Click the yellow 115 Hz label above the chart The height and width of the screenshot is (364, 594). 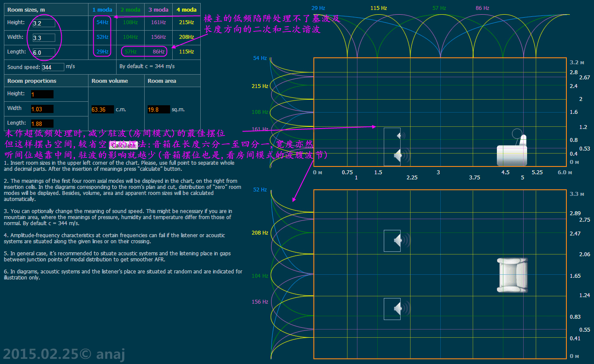point(379,8)
